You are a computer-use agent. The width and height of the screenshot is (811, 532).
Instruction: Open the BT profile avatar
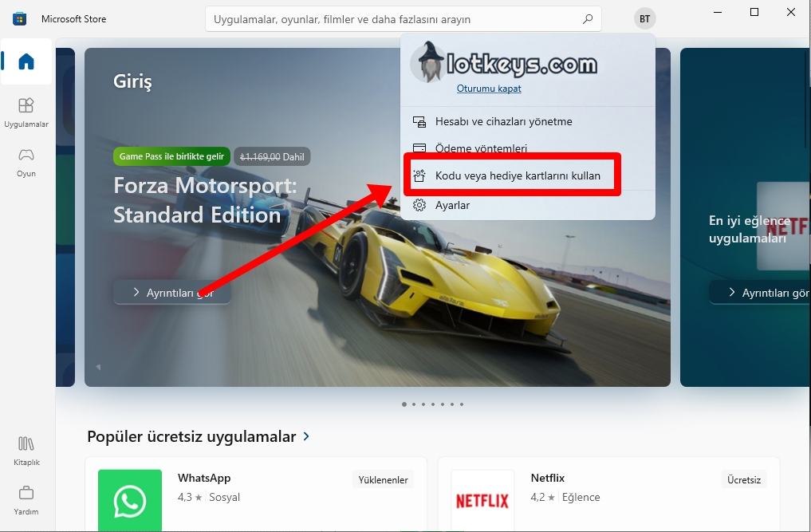pyautogui.click(x=644, y=19)
